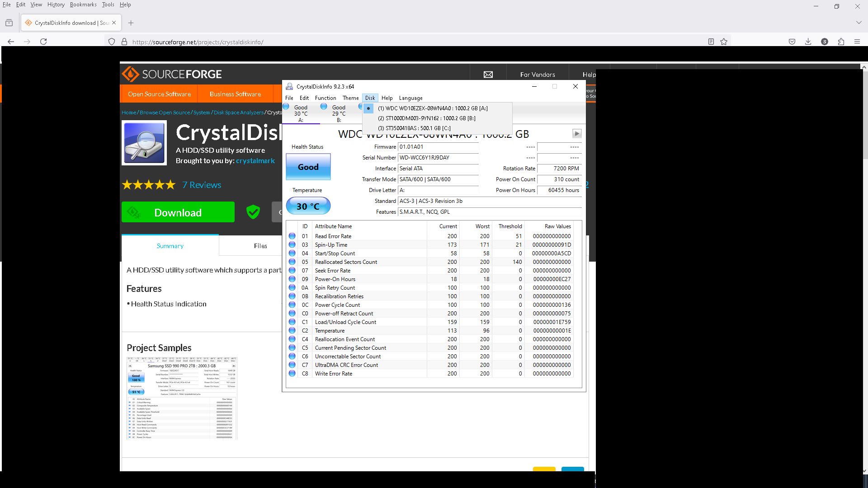Open the Disk menu in CrystalDiskInfo

pyautogui.click(x=370, y=98)
